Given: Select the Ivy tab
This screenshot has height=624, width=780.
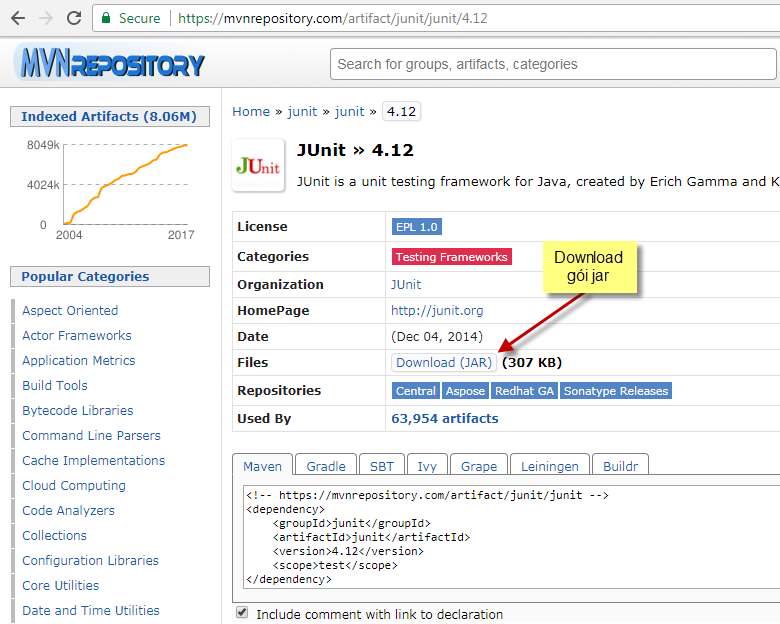Looking at the screenshot, I should tap(426, 466).
